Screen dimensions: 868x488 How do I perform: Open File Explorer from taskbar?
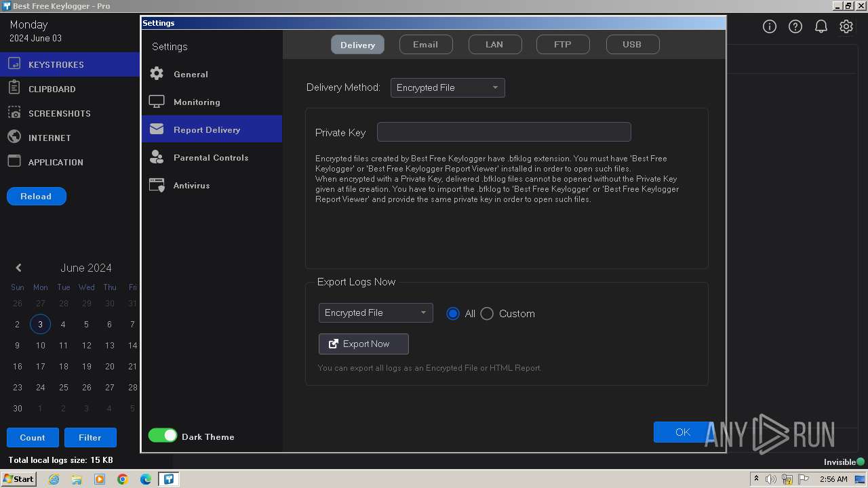(77, 479)
